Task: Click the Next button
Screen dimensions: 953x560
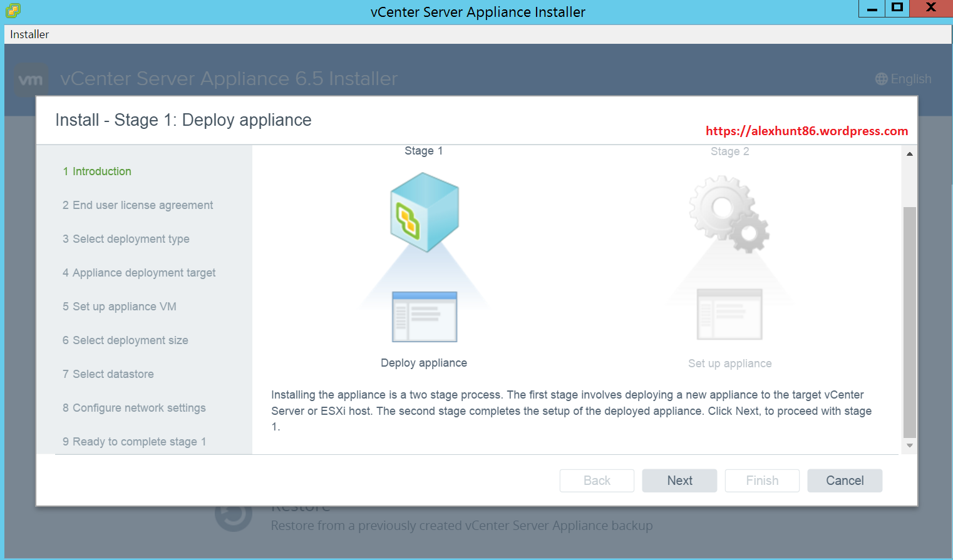Action: pos(679,481)
